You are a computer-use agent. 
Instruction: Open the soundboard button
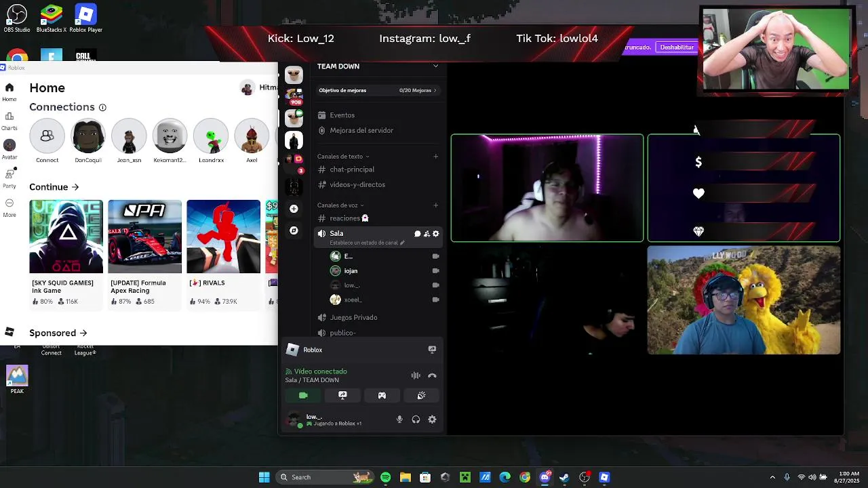(421, 395)
